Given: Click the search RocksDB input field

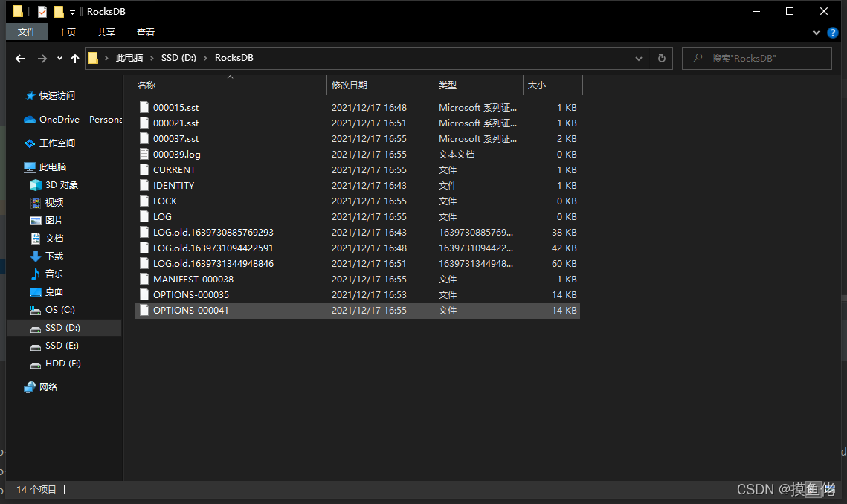Looking at the screenshot, I should point(757,58).
